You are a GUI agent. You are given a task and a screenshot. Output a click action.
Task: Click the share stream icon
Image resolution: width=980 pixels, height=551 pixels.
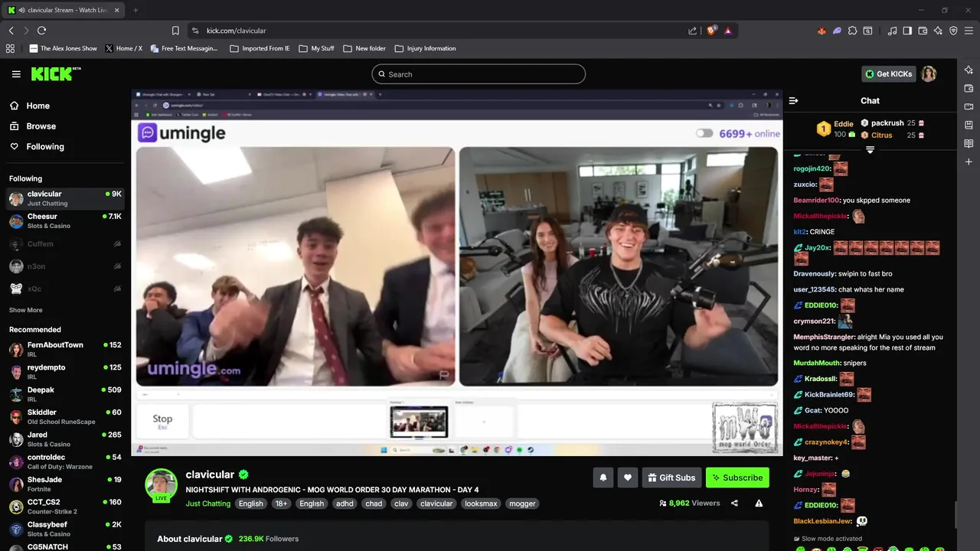735,504
